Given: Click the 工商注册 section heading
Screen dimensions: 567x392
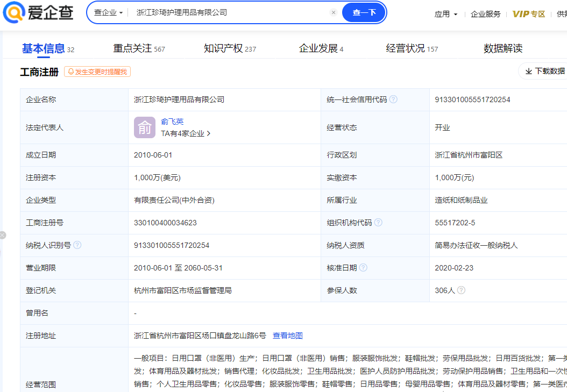Looking at the screenshot, I should click(x=39, y=72).
